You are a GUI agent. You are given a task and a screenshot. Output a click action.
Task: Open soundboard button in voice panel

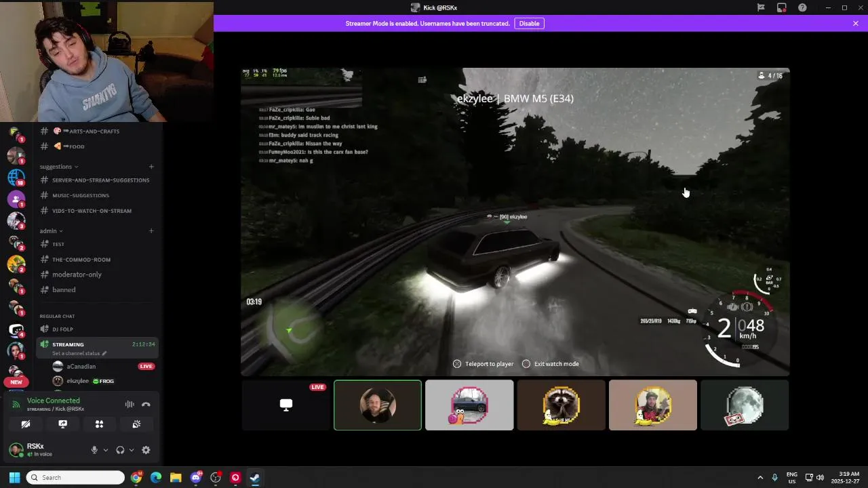click(x=136, y=424)
